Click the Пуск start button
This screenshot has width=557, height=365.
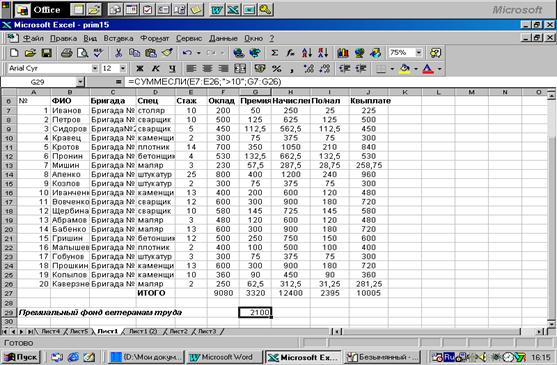22,357
